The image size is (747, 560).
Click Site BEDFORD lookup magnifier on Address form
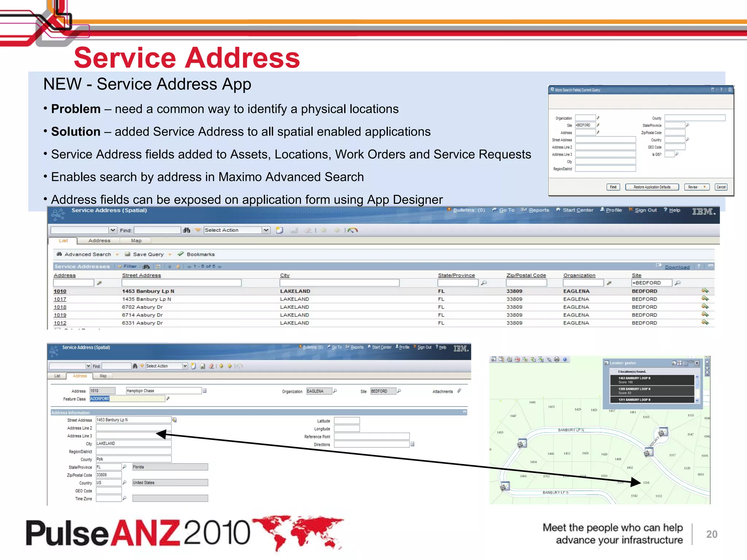(x=399, y=391)
